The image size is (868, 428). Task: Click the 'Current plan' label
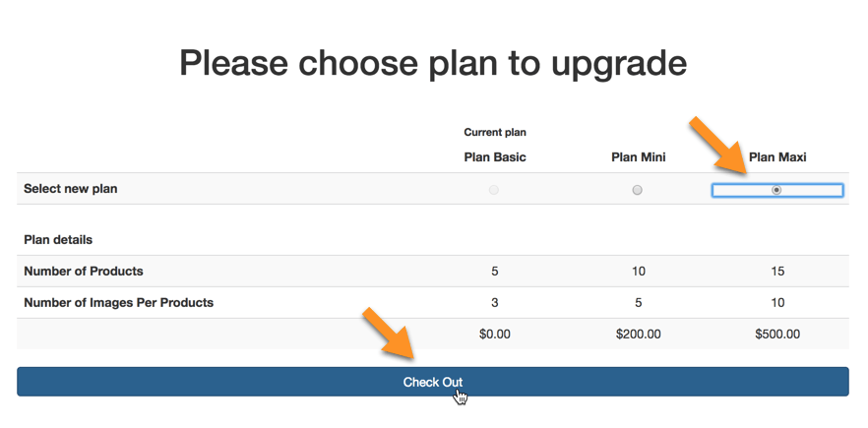[495, 132]
